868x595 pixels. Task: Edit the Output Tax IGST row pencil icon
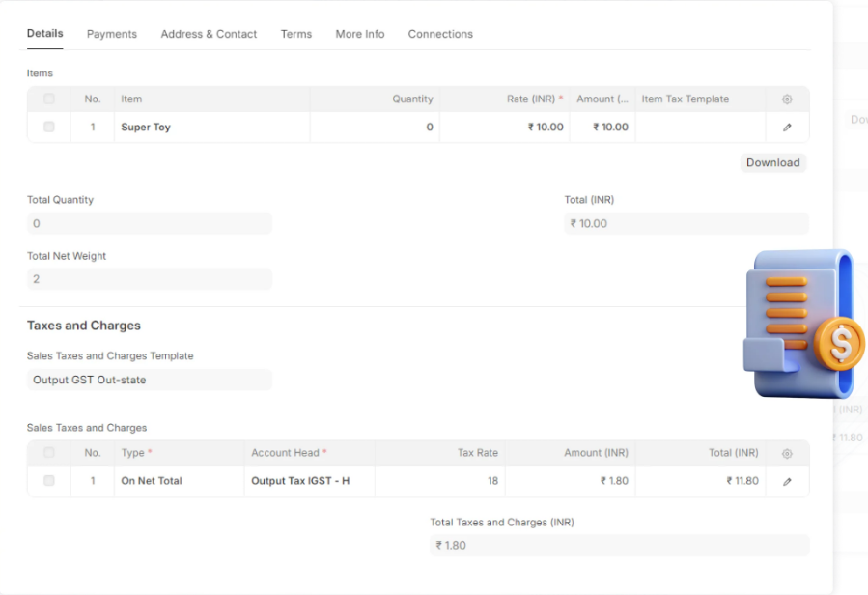click(787, 481)
